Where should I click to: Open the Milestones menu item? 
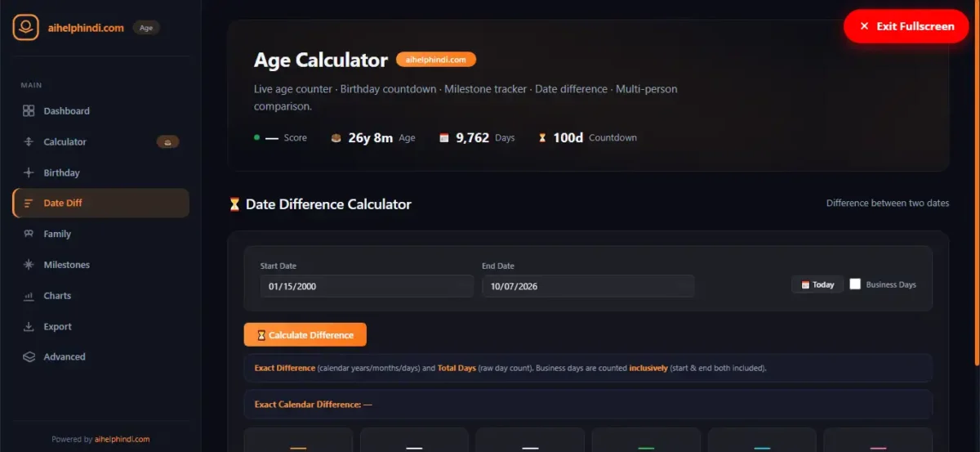pos(100,265)
